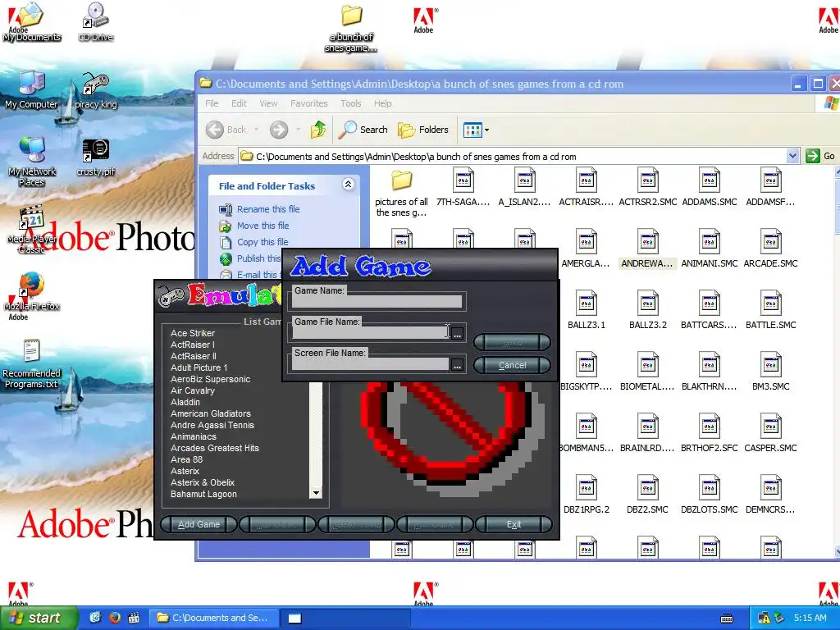The height and width of the screenshot is (630, 840).
Task: Open the View menu in Explorer
Action: 268,103
